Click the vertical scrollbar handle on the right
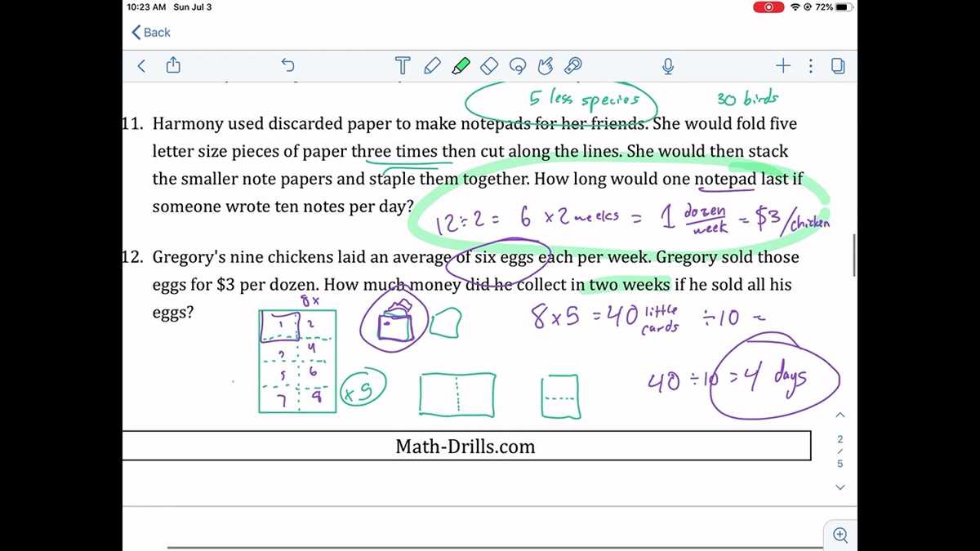The width and height of the screenshot is (980, 551). [x=854, y=256]
